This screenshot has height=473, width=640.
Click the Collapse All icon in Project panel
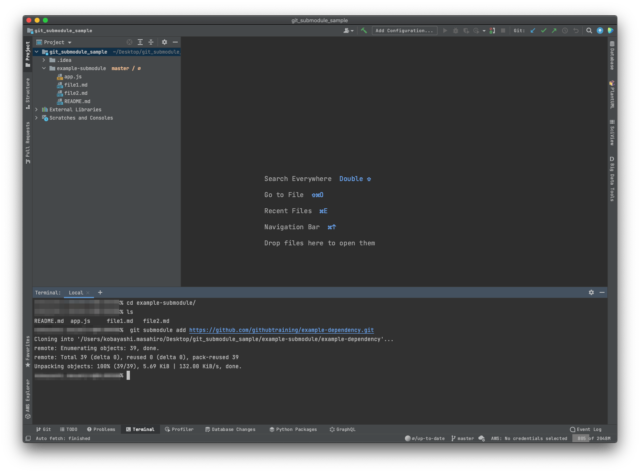pyautogui.click(x=151, y=42)
